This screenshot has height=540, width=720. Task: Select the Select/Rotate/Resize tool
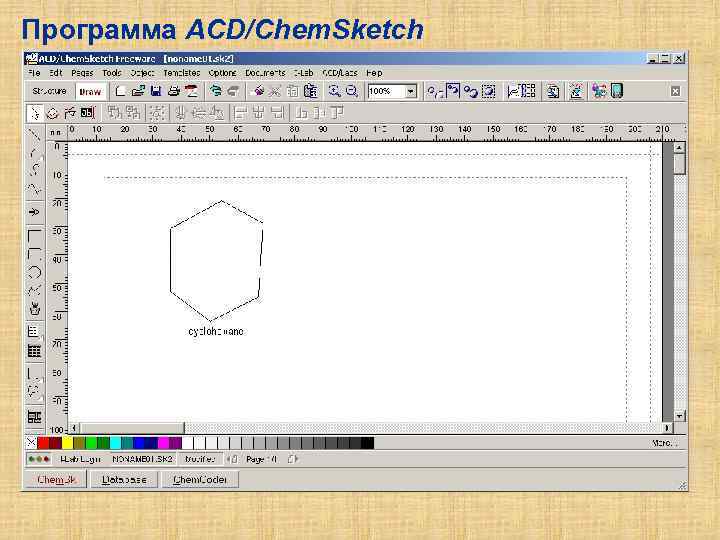[52, 113]
